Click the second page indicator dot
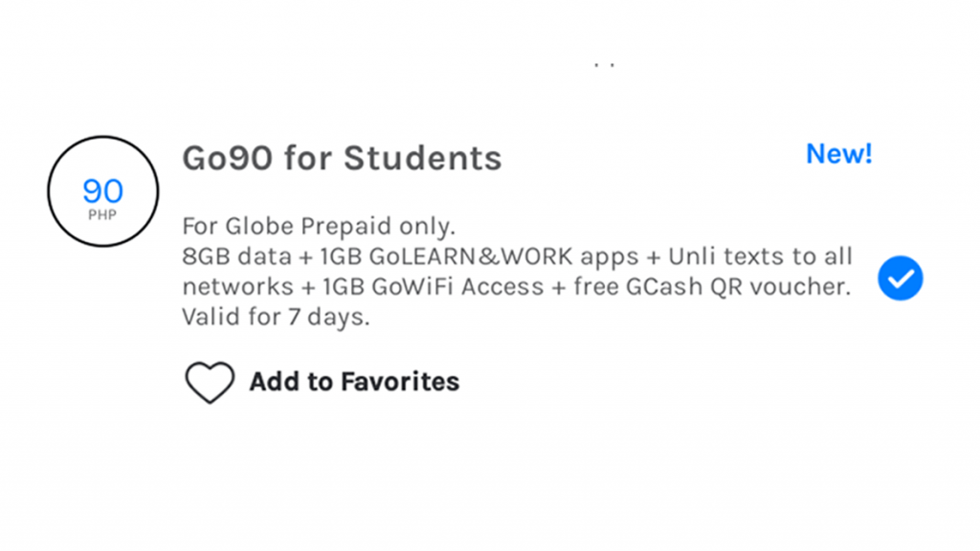Screen dimensions: 980x551 click(x=611, y=63)
